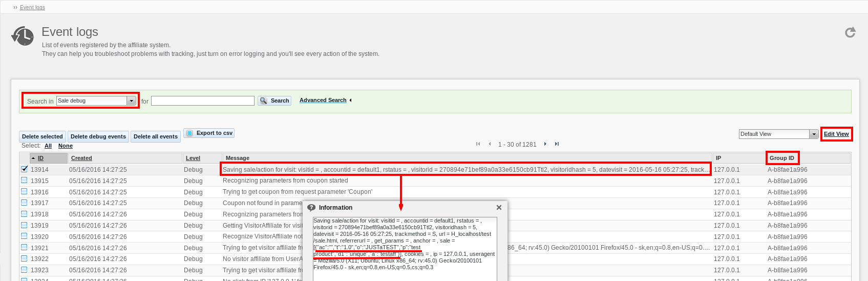The height and width of the screenshot is (281, 868).
Task: Click the Information popup question icon
Action: 311,208
